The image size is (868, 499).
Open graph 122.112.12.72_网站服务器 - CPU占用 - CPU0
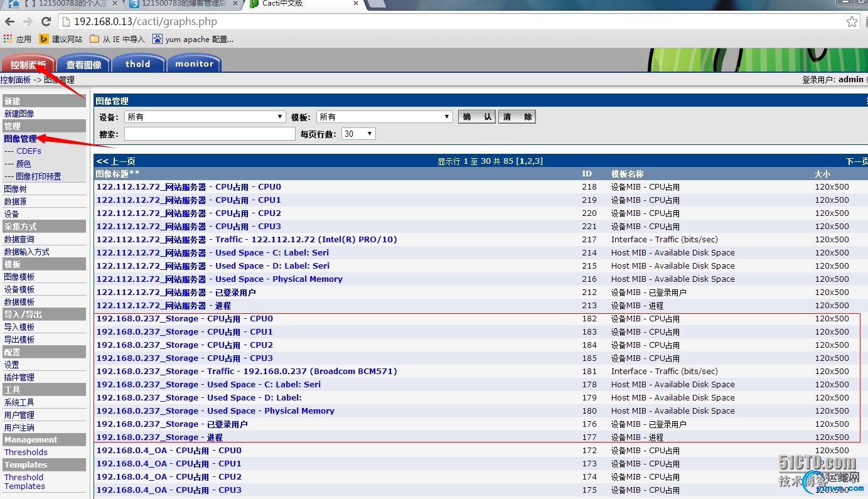(x=188, y=187)
